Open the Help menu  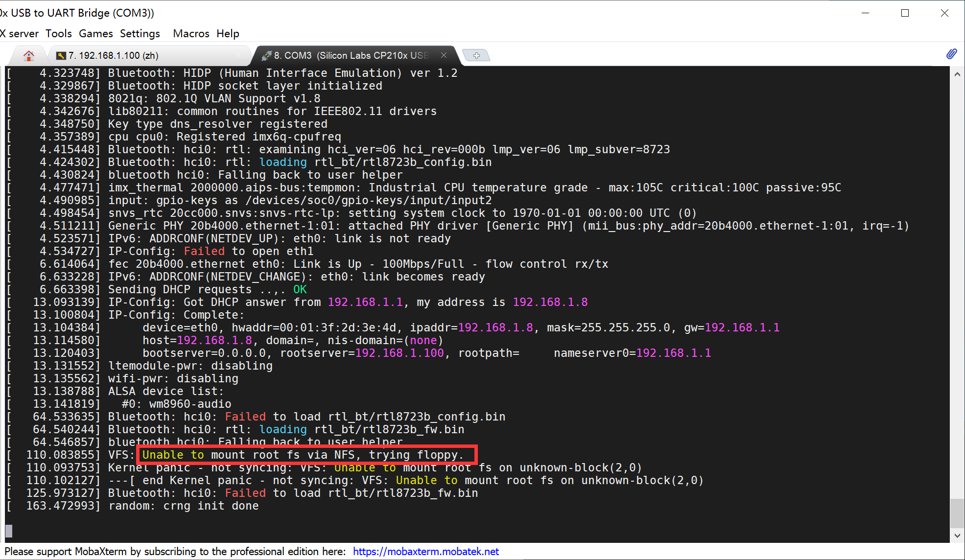click(228, 33)
